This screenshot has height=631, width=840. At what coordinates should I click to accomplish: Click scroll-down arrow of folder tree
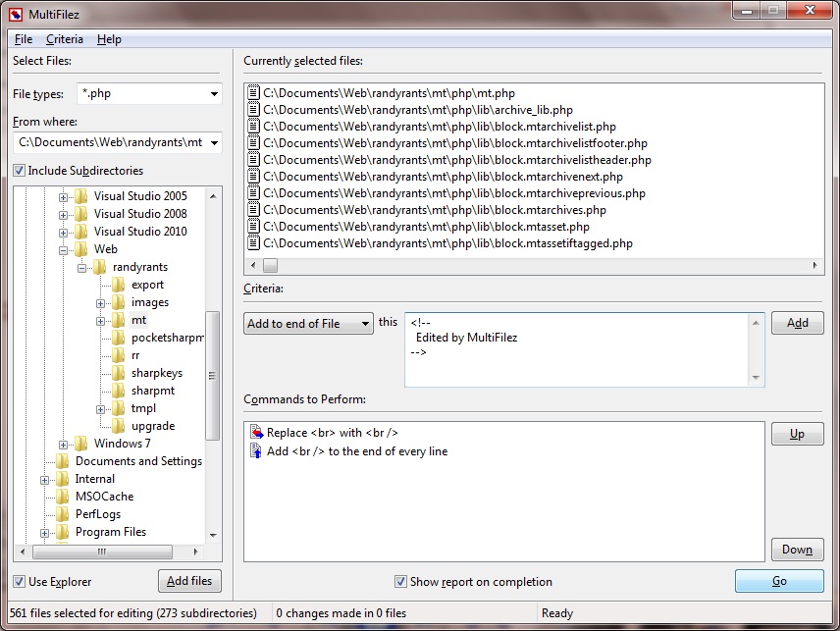pos(213,535)
